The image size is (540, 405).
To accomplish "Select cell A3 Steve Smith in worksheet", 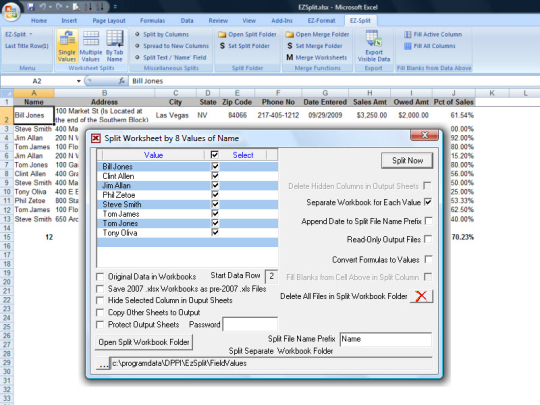I will (33, 129).
